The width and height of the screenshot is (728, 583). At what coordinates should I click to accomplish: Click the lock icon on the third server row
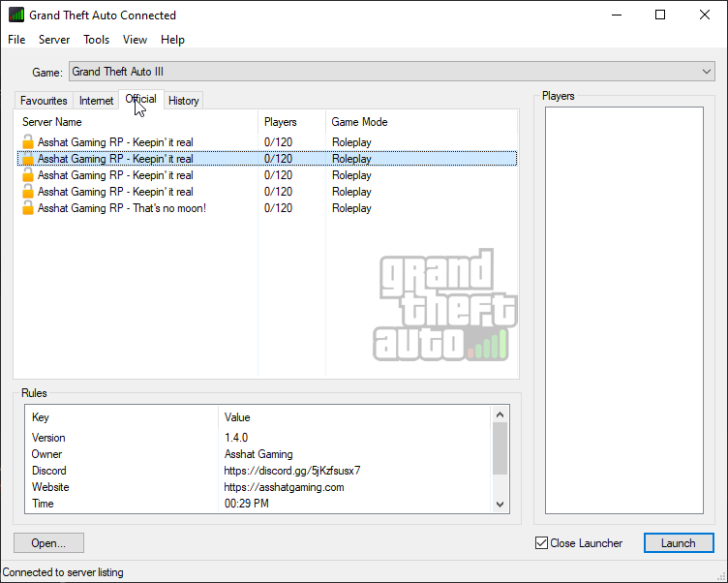click(x=28, y=175)
